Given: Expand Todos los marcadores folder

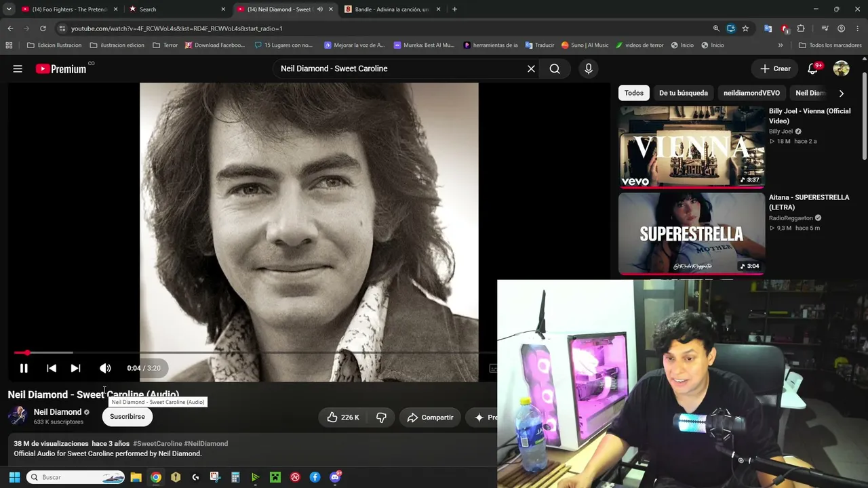Looking at the screenshot, I should coord(830,45).
